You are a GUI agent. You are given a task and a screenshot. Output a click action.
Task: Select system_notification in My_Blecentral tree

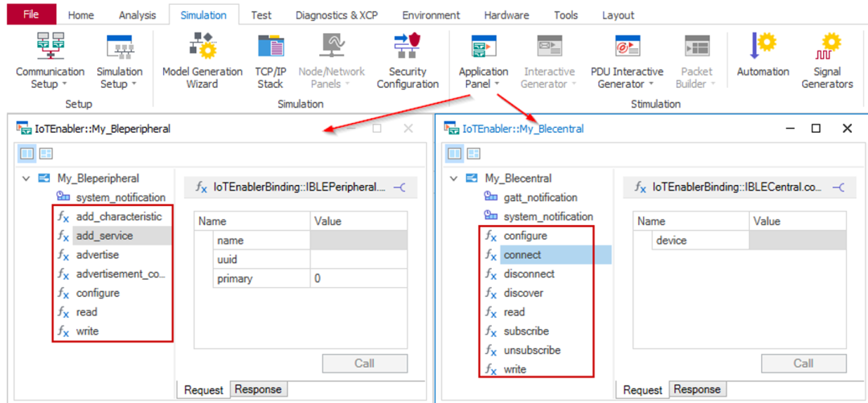click(x=548, y=216)
